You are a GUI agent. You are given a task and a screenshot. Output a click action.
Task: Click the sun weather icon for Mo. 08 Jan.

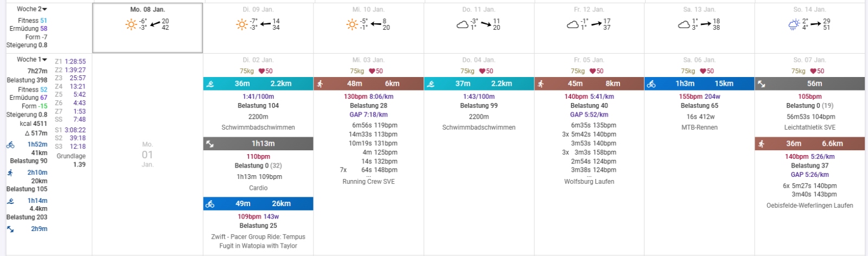(131, 24)
